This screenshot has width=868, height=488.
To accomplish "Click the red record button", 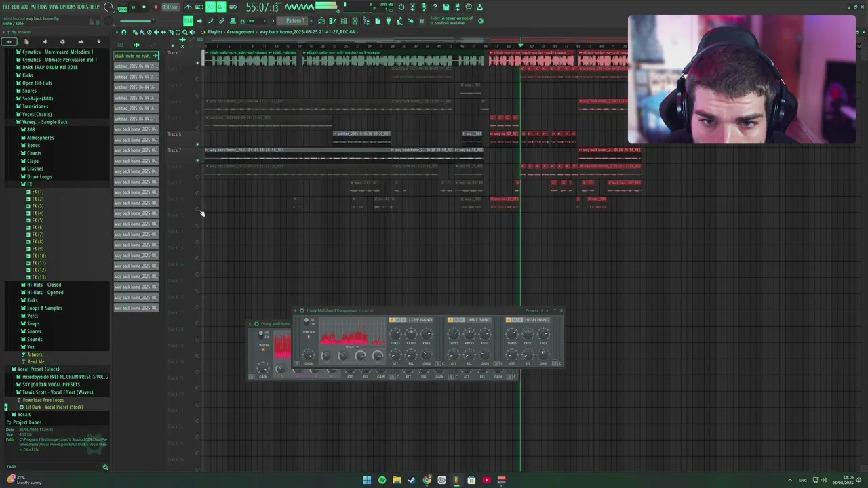I will 155,7.
